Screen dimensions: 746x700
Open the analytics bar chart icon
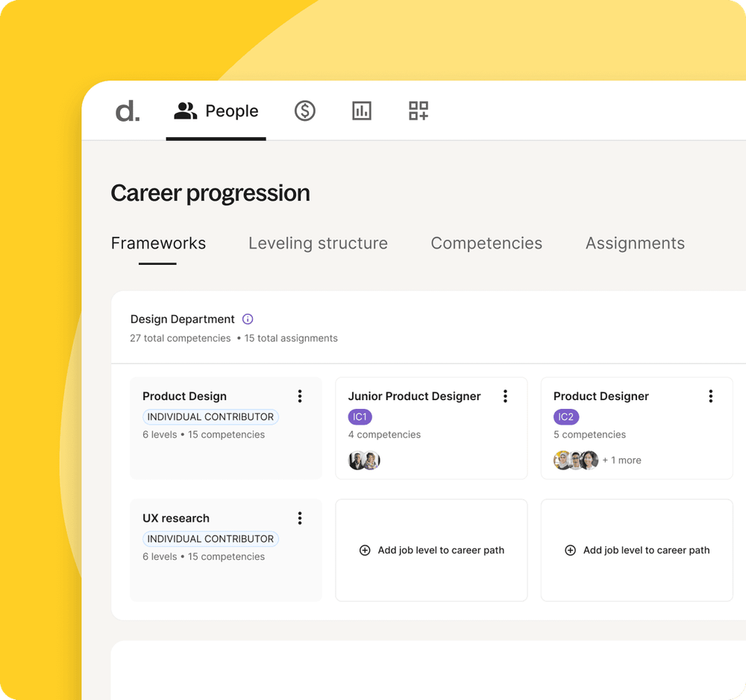pyautogui.click(x=361, y=110)
